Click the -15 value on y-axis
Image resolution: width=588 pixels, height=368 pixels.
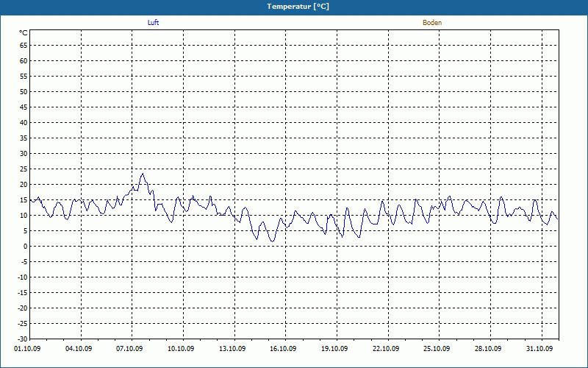pos(23,292)
